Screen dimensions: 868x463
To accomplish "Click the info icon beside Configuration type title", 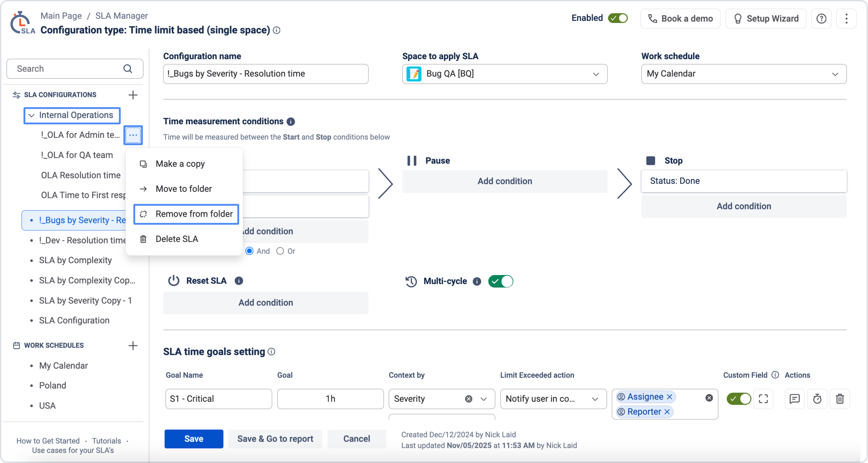I will coord(277,30).
